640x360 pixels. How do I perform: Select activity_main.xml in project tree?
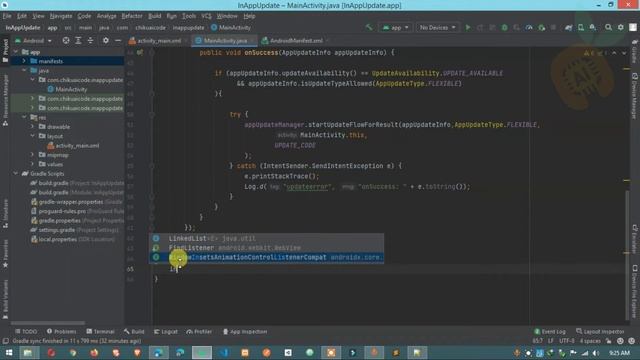point(77,145)
